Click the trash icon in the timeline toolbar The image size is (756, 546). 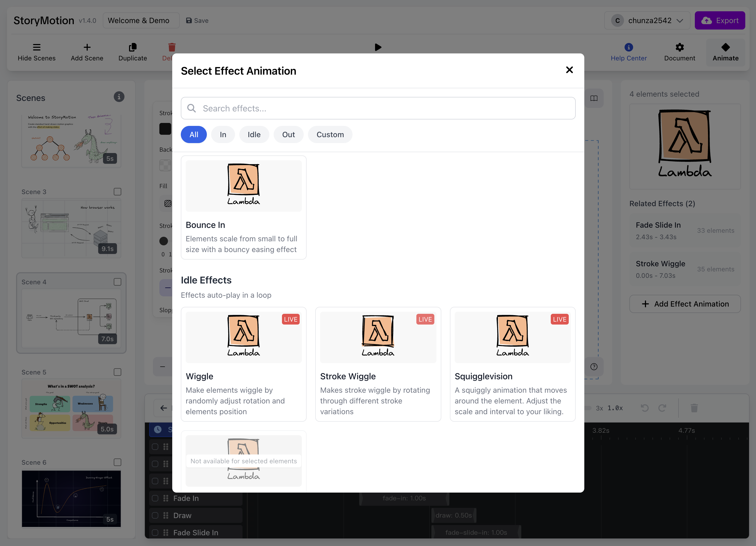pyautogui.click(x=694, y=407)
